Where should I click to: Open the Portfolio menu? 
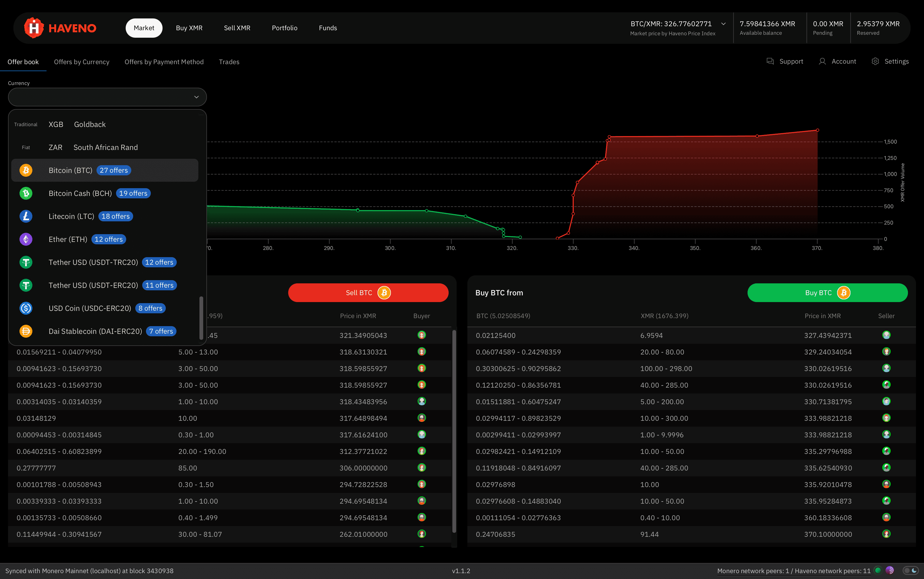pos(284,28)
